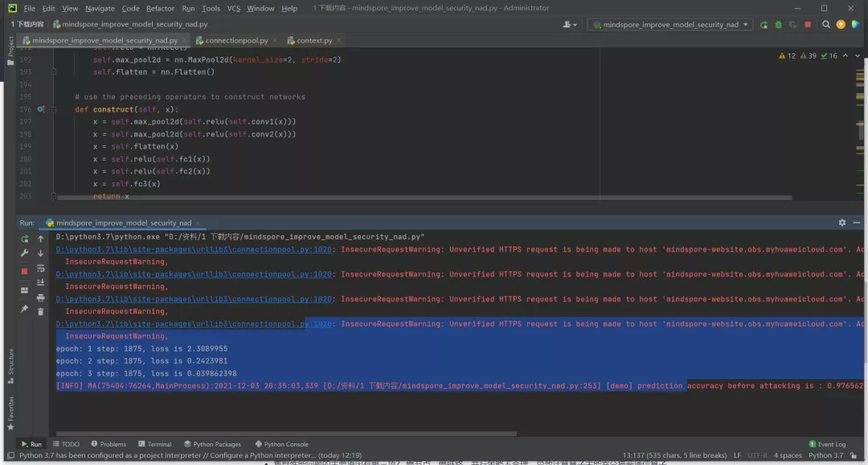This screenshot has width=868, height=465.
Task: Switch to the connectionpool.py editor tab
Action: click(236, 40)
